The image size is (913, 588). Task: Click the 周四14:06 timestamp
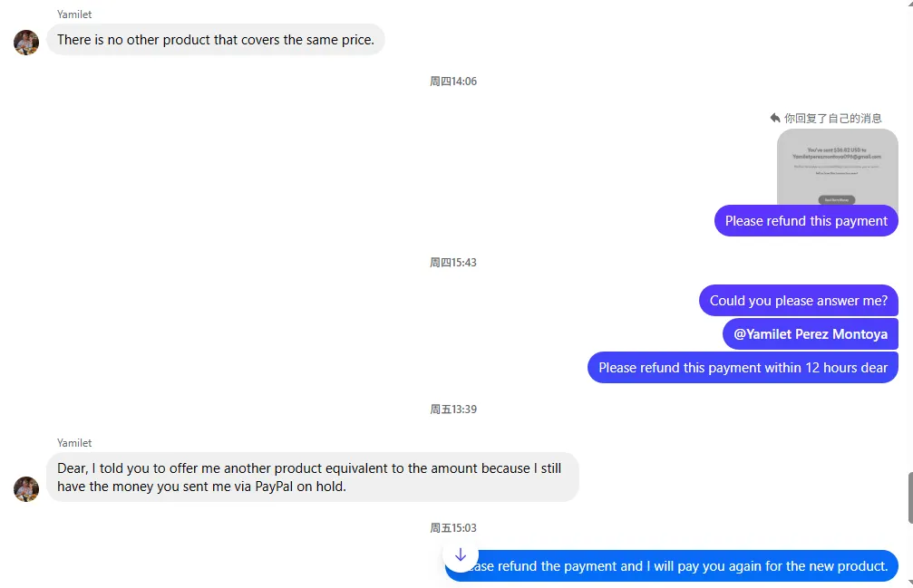tap(453, 82)
